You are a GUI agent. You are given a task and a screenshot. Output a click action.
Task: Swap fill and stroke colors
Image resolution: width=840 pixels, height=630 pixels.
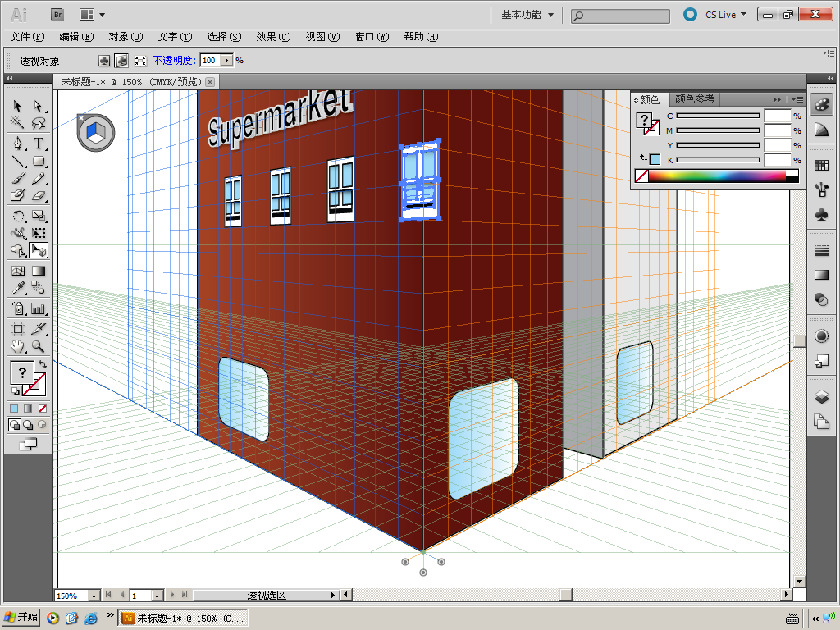click(x=43, y=363)
